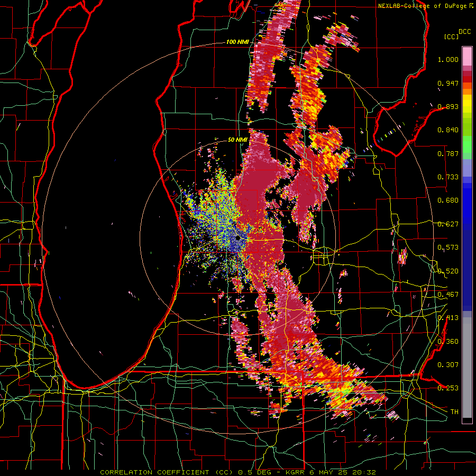The width and height of the screenshot is (476, 476).
Task: Select the 0.733 legend value
Action: (448, 177)
